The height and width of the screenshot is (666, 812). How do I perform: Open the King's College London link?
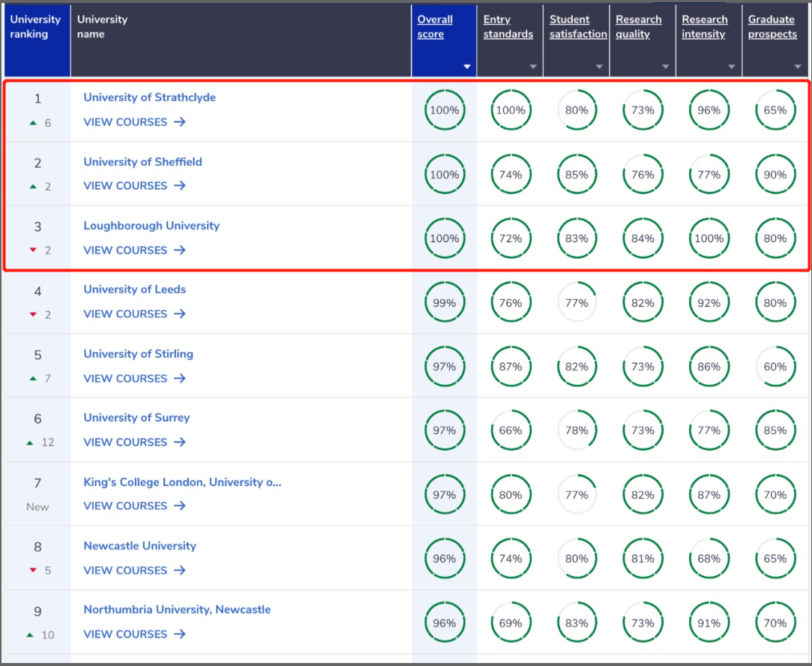(182, 482)
